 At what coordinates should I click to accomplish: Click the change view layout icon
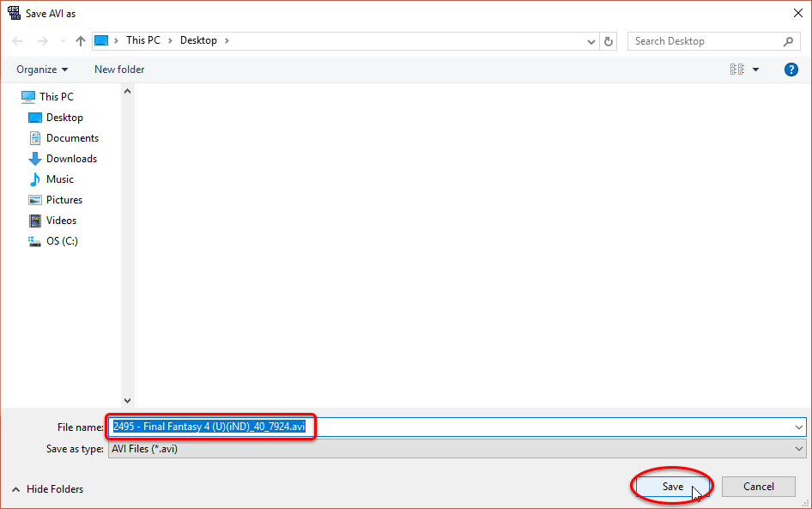tap(736, 70)
